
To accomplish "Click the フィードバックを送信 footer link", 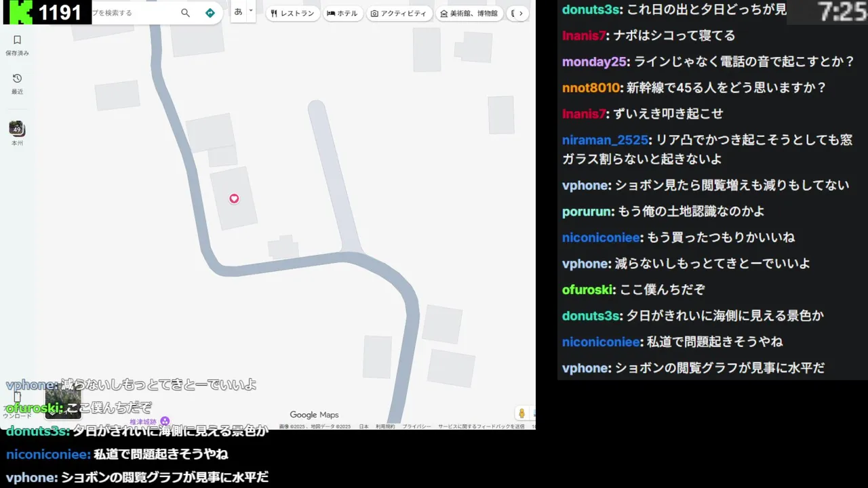I will (x=481, y=426).
